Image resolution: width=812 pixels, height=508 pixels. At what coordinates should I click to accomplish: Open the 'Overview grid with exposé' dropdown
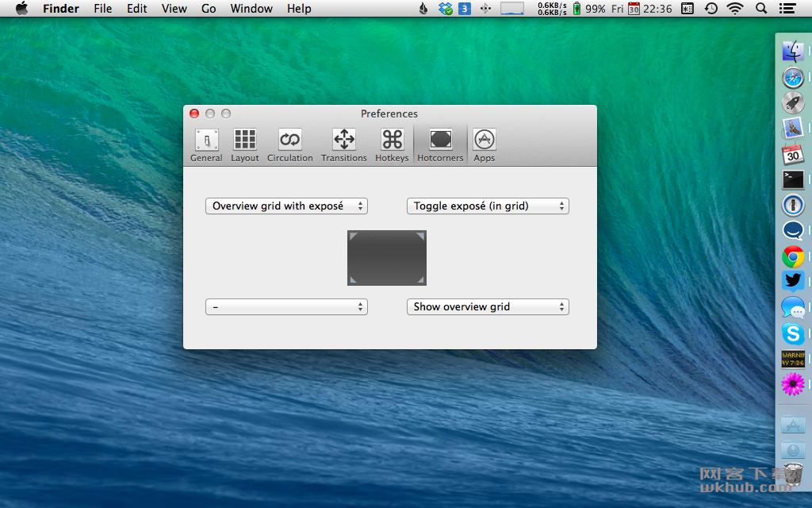pos(286,206)
